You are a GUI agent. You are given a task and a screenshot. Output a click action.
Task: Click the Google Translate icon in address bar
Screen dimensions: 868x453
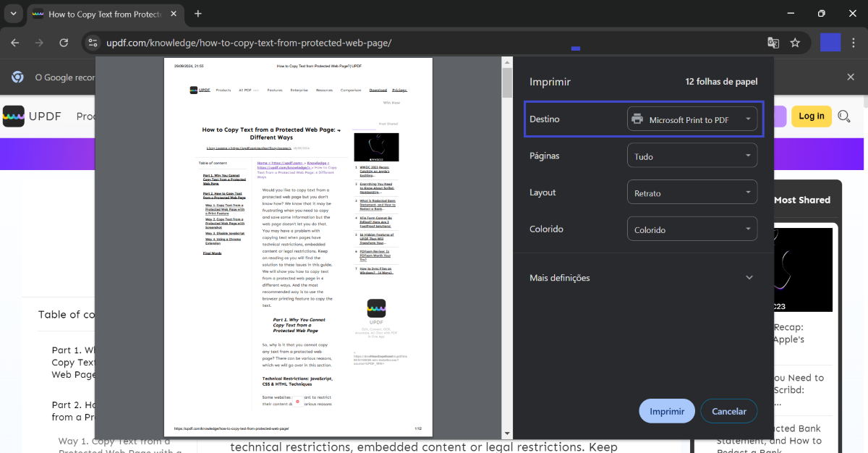tap(773, 43)
